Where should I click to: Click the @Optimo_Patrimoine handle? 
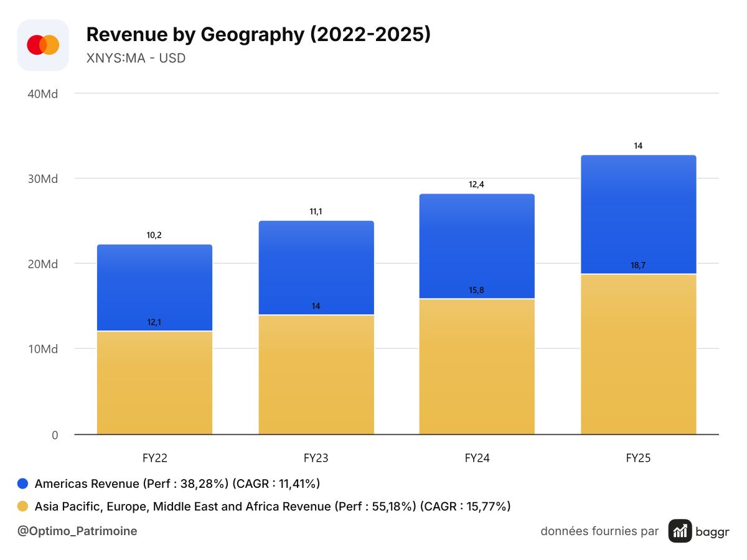[77, 531]
